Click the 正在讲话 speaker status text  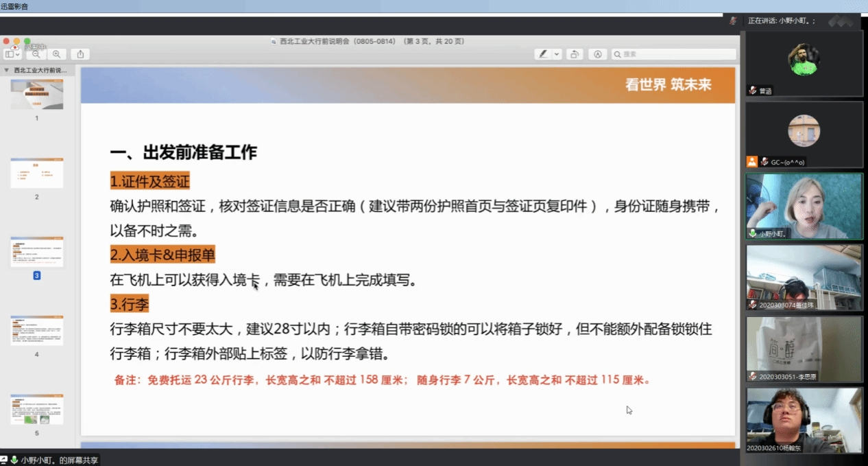[782, 21]
